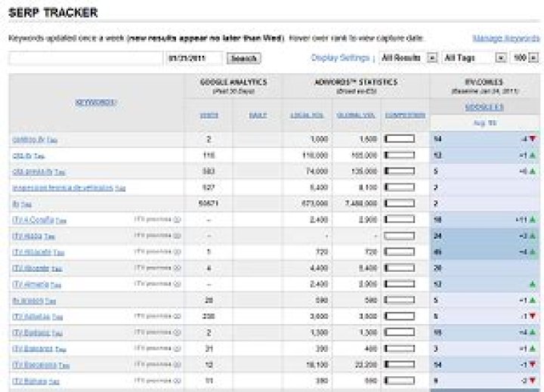Viewport: 544px width, 392px height.
Task: Sort by the Keywords column header
Action: 95,103
